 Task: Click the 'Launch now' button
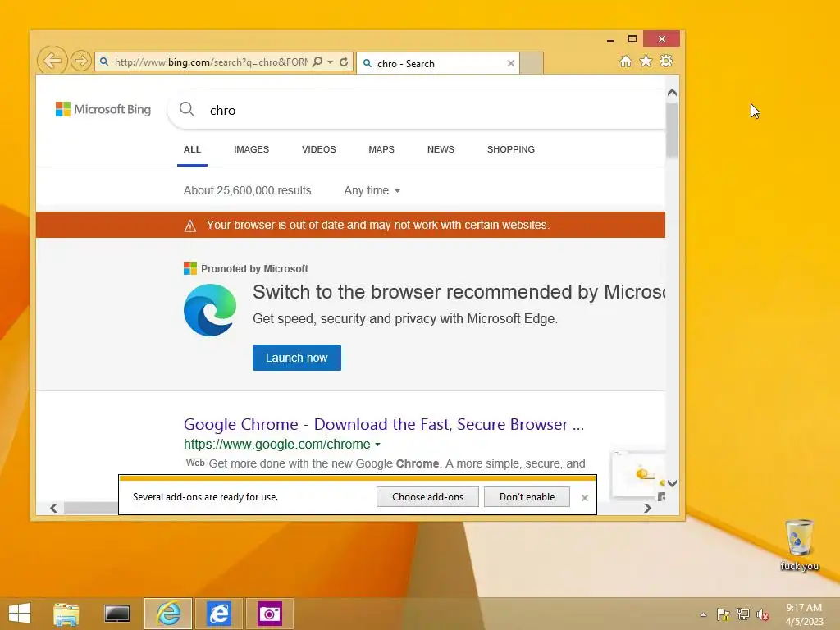click(297, 358)
